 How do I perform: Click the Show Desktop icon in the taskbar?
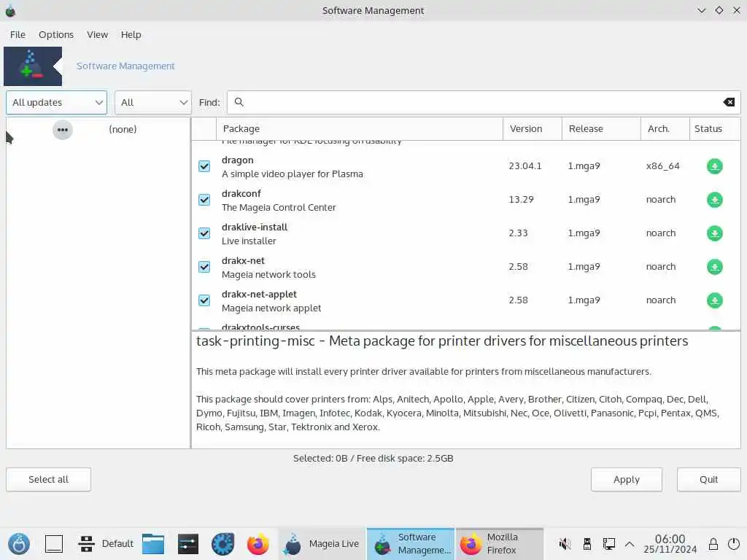[x=54, y=543]
